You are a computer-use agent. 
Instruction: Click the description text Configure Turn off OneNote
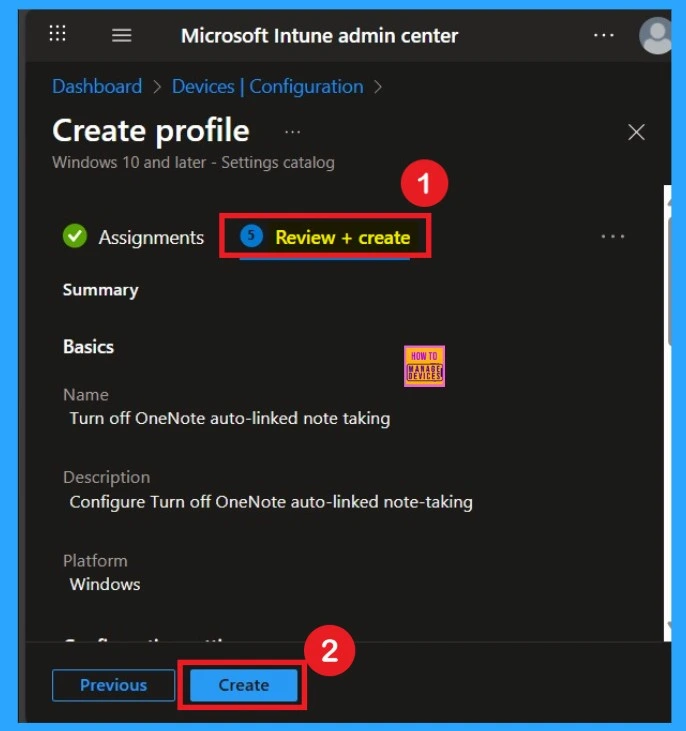[x=271, y=502]
